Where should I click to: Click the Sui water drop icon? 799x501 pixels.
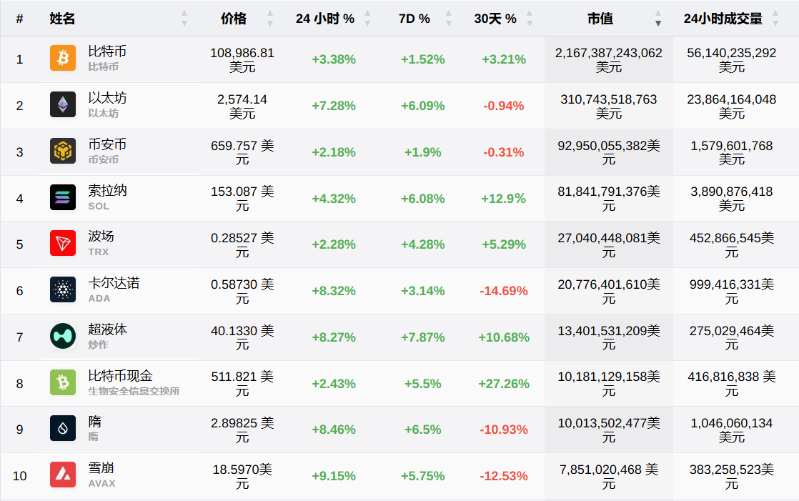coord(63,428)
